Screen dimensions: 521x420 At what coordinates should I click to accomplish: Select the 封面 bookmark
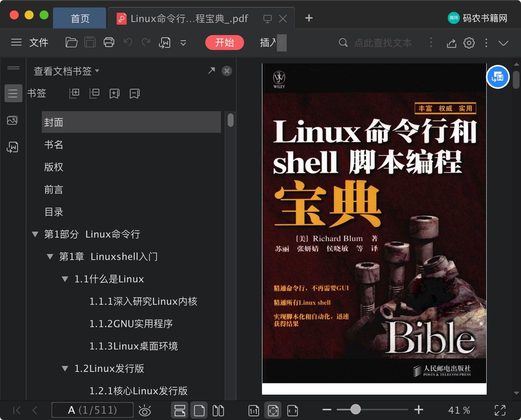coord(131,122)
